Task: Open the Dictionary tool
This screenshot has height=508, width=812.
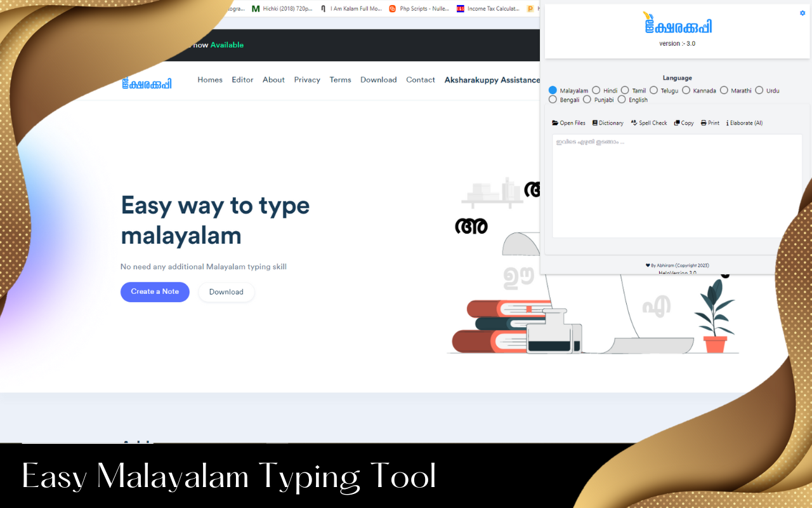Action: (608, 123)
